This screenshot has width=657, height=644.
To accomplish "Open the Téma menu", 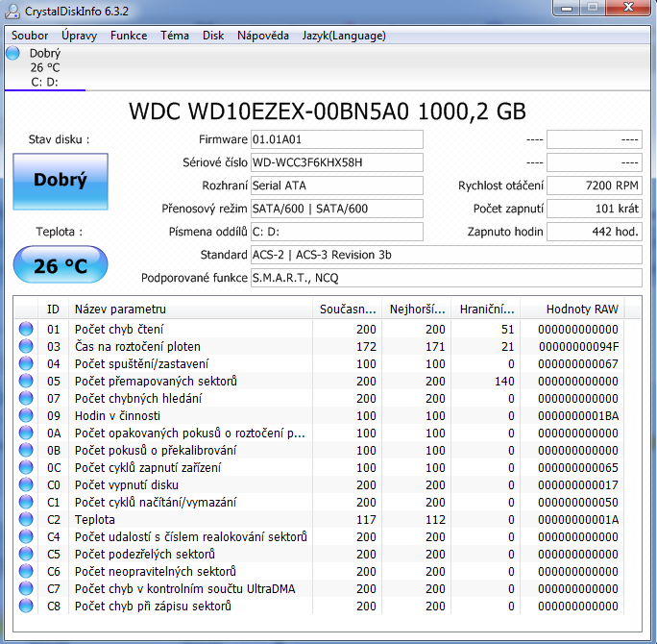I will coord(175,36).
